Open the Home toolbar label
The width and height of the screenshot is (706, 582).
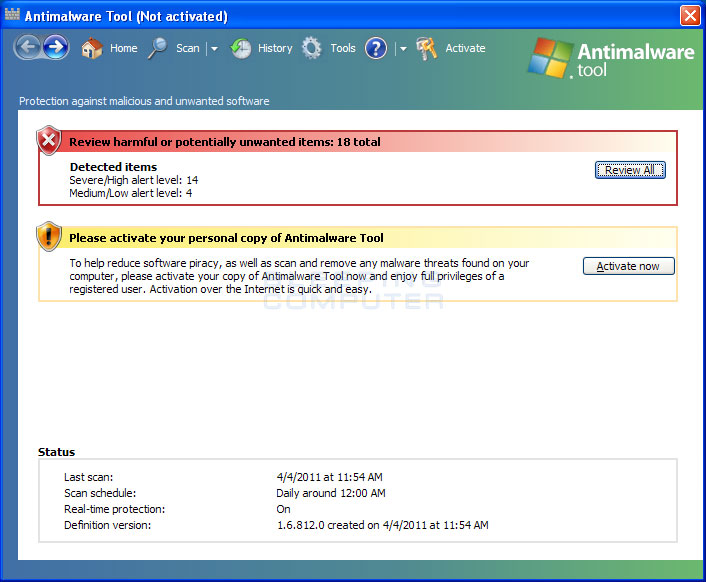tap(124, 48)
